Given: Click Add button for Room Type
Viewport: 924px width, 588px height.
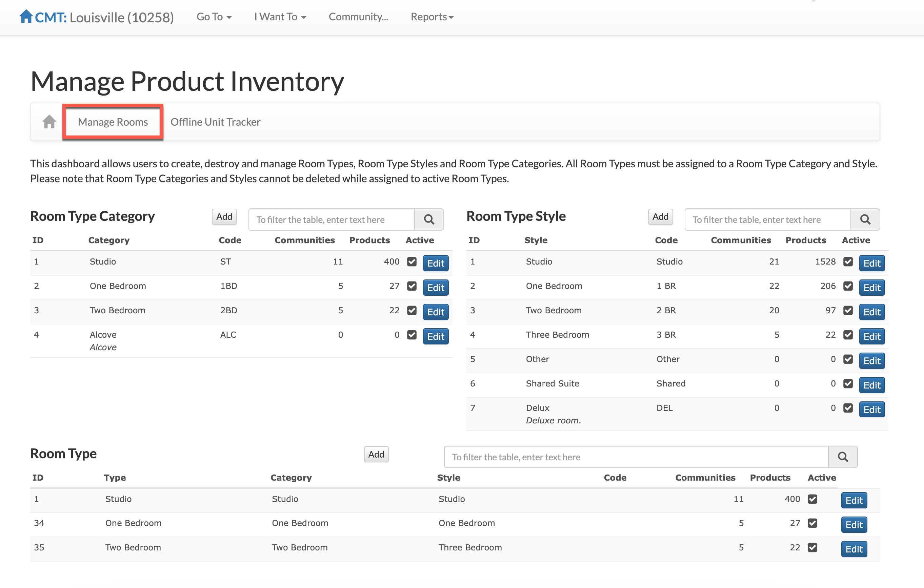Looking at the screenshot, I should (x=376, y=455).
